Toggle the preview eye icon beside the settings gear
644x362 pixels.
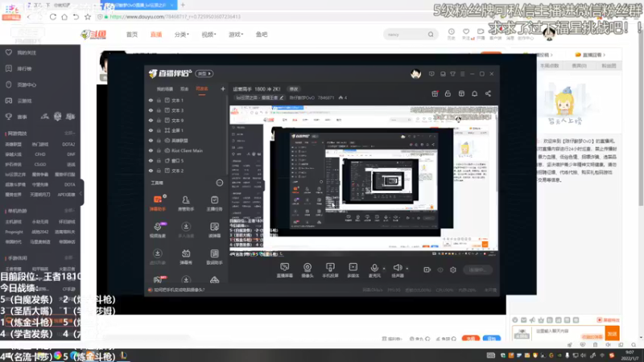(440, 269)
